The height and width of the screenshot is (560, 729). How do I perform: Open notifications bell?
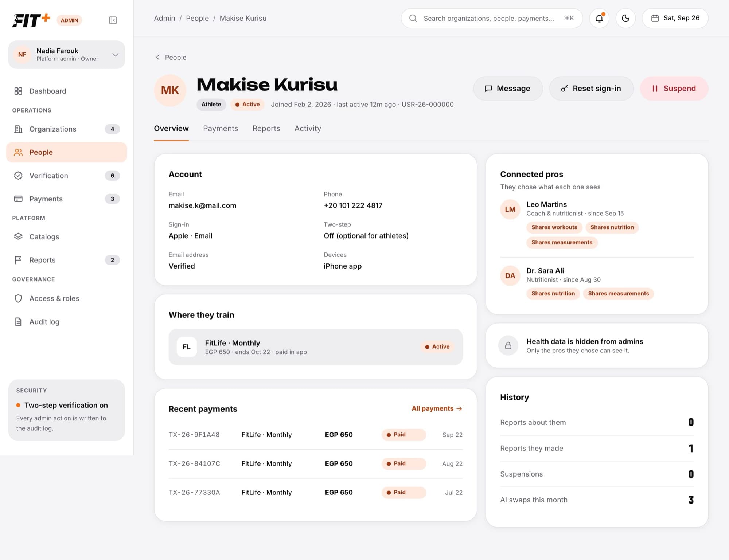[x=599, y=18]
